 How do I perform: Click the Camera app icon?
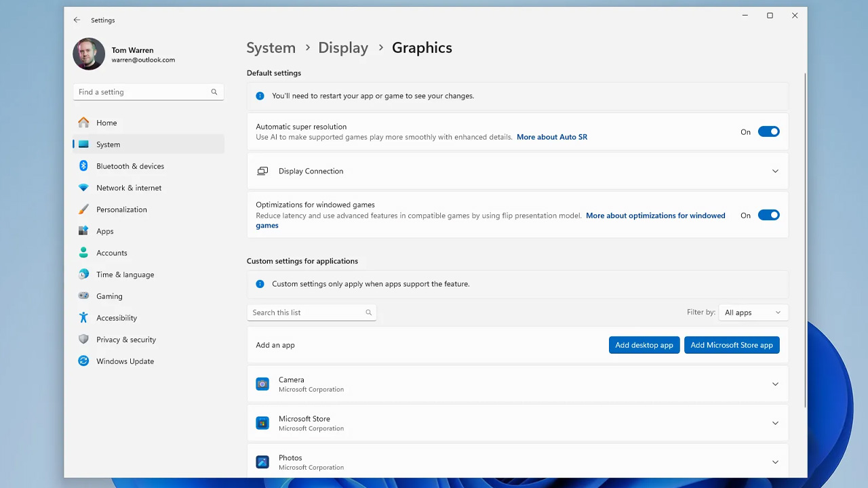click(262, 384)
